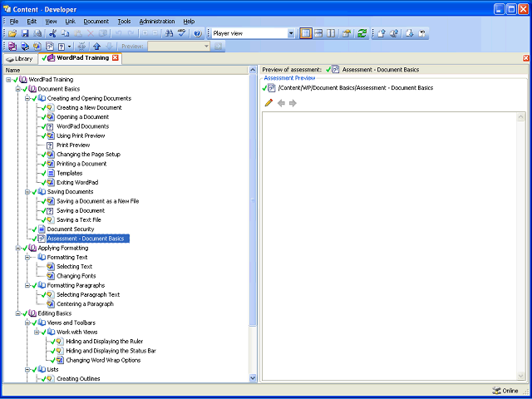Click the pencil edit icon in Assessment Preview

point(268,103)
